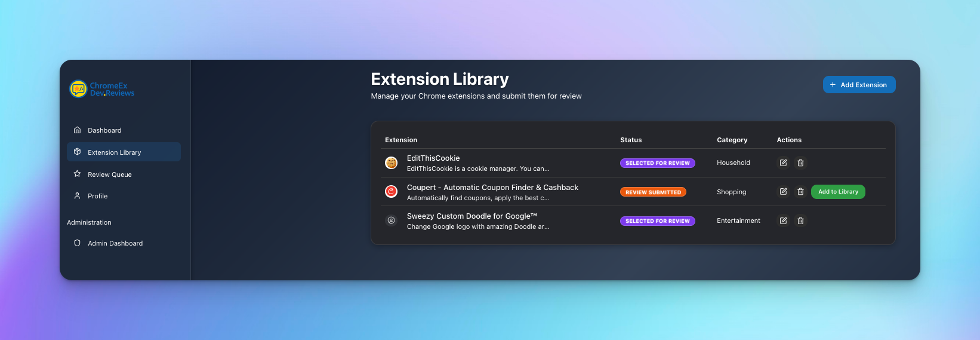Viewport: 980px width, 340px height.
Task: Edit the Sweezy Custom Doodle extension
Action: tap(783, 220)
